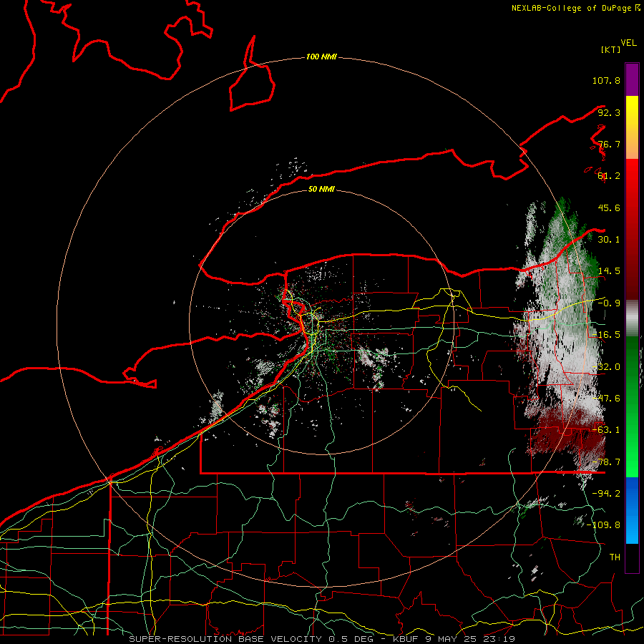Click the 45.6 velocity scale value
Viewport: 644px width, 644px height.
(x=609, y=208)
